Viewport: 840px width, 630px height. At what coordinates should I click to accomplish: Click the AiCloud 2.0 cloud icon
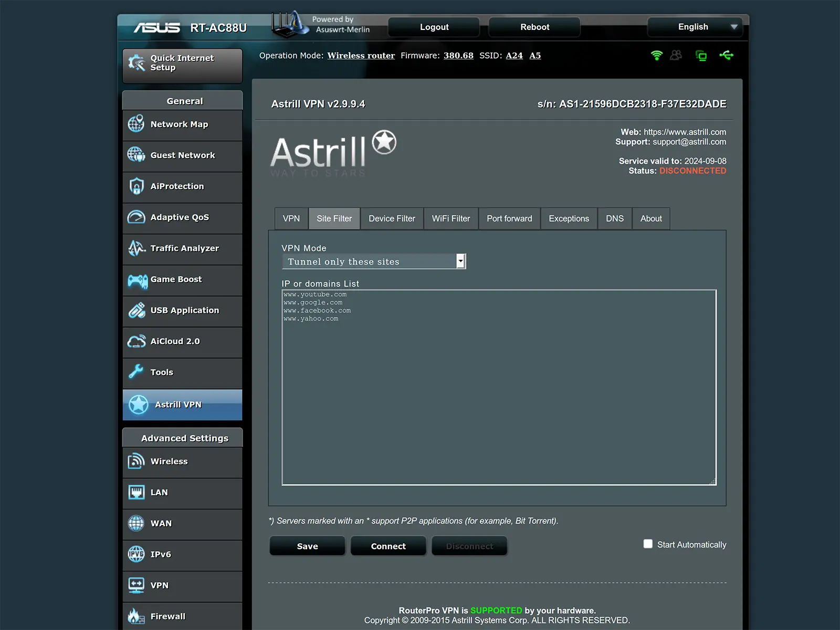click(136, 341)
